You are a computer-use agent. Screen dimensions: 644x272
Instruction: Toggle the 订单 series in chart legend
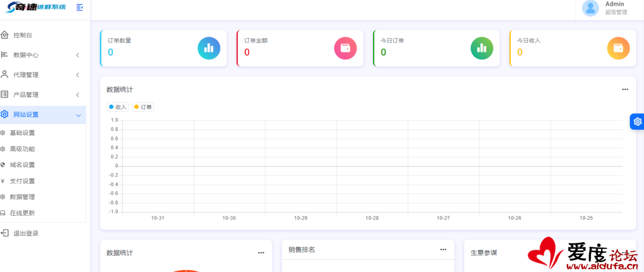point(143,107)
